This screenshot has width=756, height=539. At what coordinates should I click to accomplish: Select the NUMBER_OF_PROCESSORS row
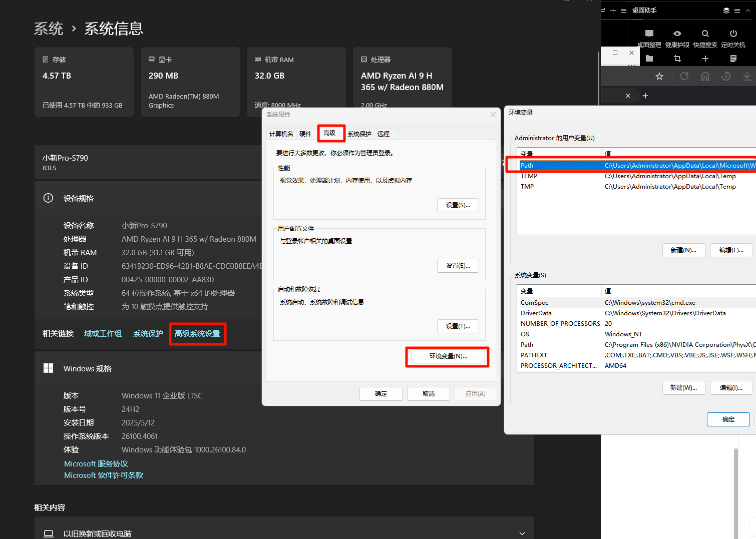coord(637,323)
